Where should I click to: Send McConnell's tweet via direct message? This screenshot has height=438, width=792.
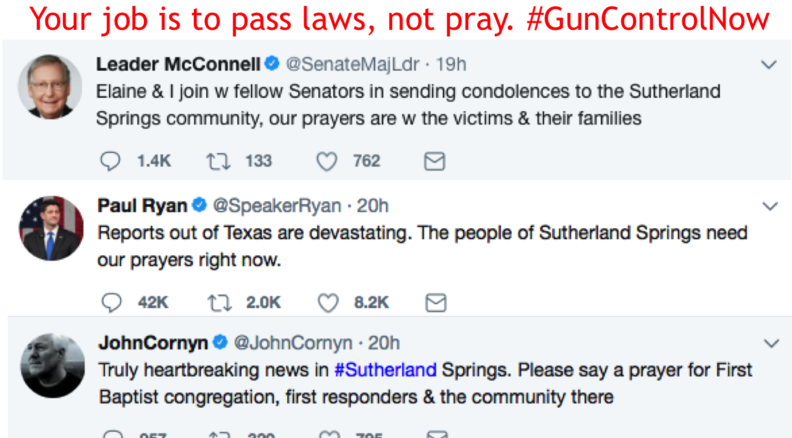pyautogui.click(x=435, y=160)
